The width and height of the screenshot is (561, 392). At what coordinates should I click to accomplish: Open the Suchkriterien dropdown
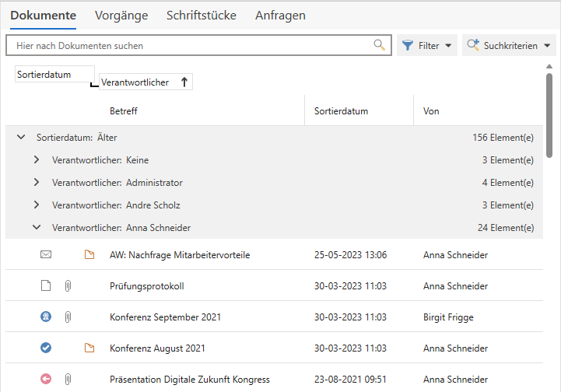coord(509,46)
